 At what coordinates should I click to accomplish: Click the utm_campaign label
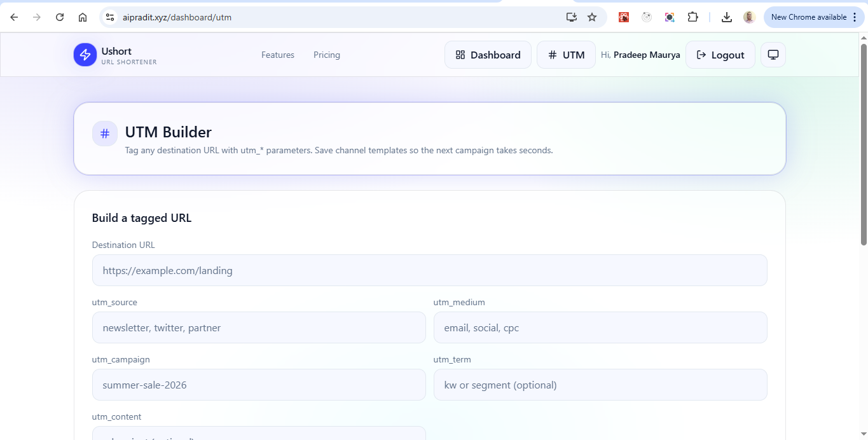coord(121,359)
